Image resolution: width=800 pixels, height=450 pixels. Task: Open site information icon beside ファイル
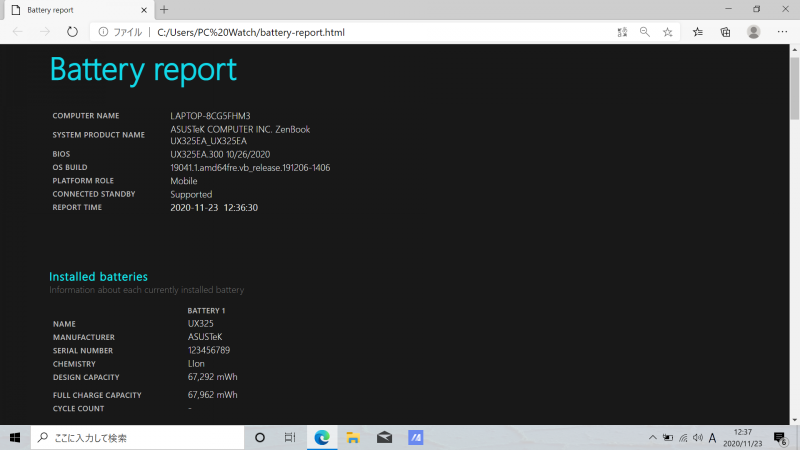pos(103,32)
